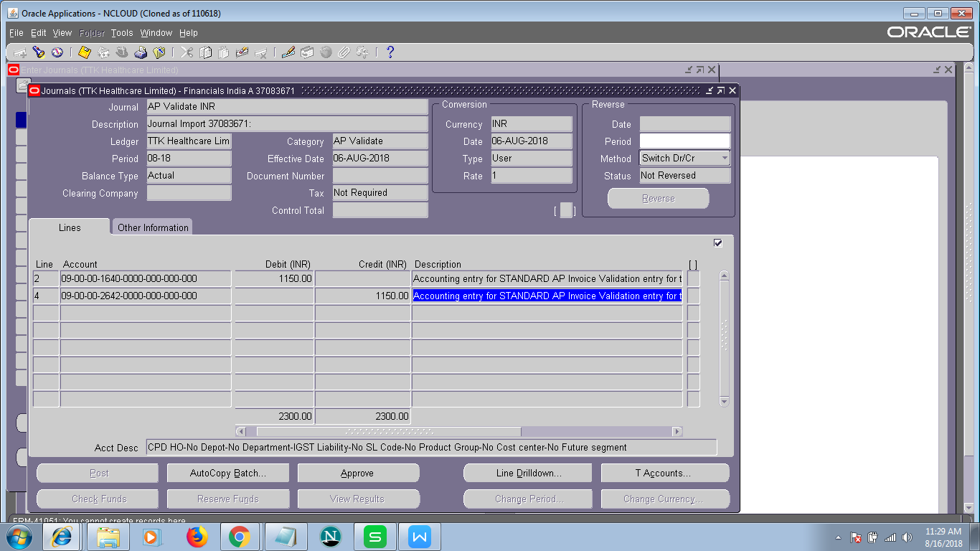Click the Copy toolbar icon
The image size is (980, 551).
pyautogui.click(x=206, y=52)
